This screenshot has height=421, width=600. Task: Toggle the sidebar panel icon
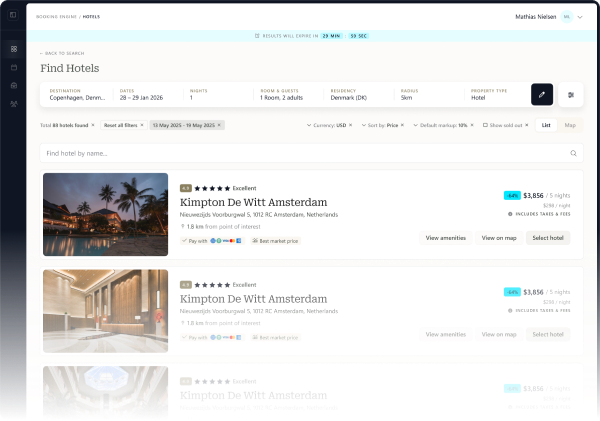[13, 15]
